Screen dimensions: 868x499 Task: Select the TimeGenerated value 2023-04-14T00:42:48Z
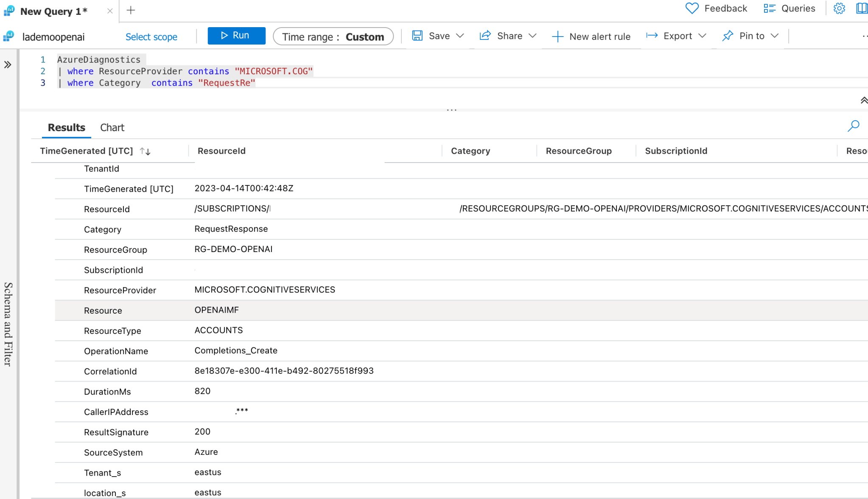pyautogui.click(x=244, y=188)
